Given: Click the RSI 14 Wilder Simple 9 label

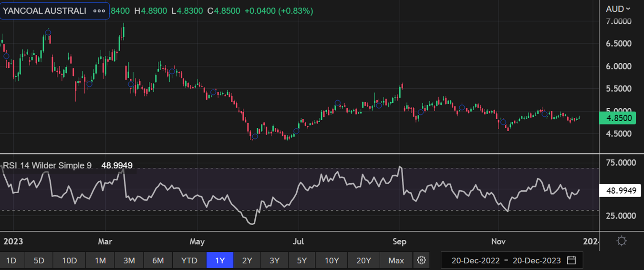Looking at the screenshot, I should click(x=48, y=166).
